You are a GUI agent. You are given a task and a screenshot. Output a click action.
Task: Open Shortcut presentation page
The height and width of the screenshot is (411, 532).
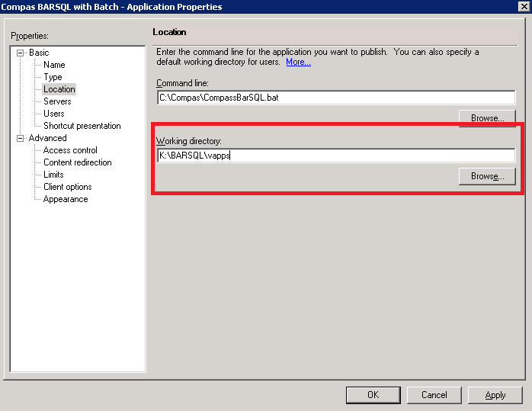click(82, 126)
